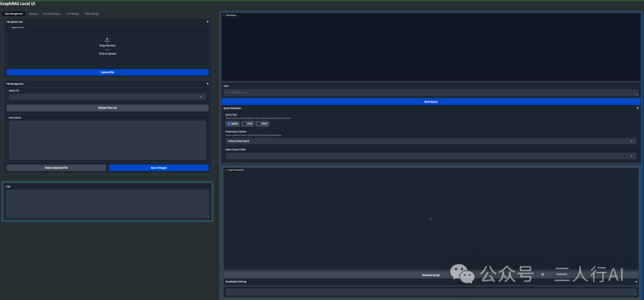This screenshot has height=300, width=644.
Task: Click the query Input text field
Action: pos(431,92)
